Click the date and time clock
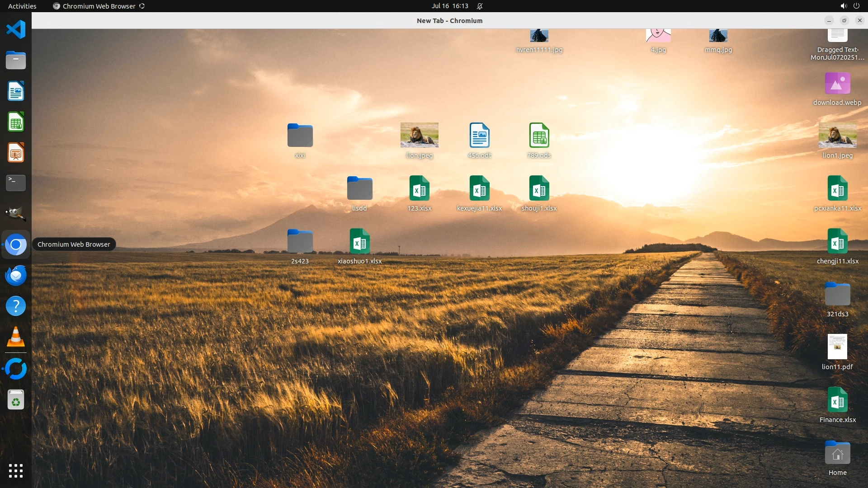Screen dimensions: 868x488 pyautogui.click(x=449, y=6)
